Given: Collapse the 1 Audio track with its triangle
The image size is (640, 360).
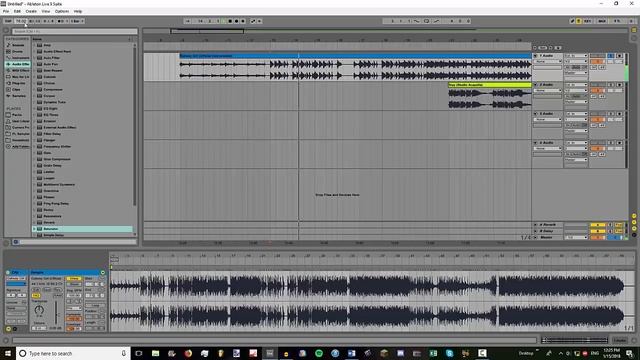Looking at the screenshot, I should (x=536, y=56).
